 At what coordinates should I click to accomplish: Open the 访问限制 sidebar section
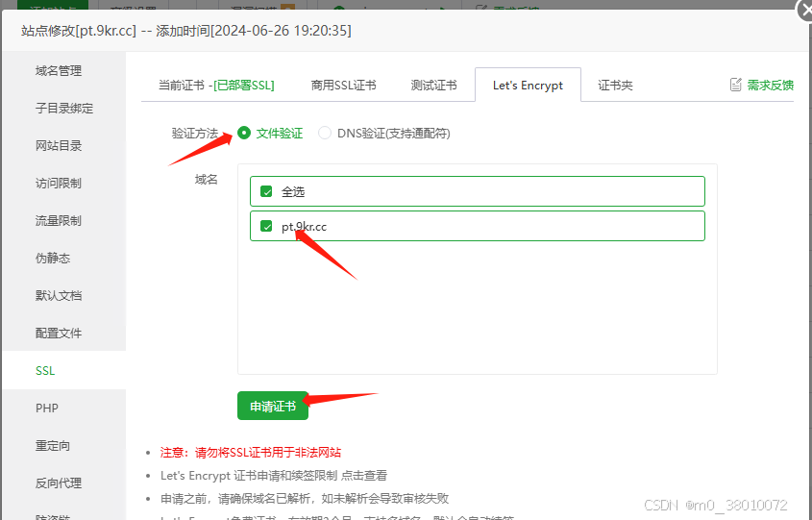coord(59,184)
